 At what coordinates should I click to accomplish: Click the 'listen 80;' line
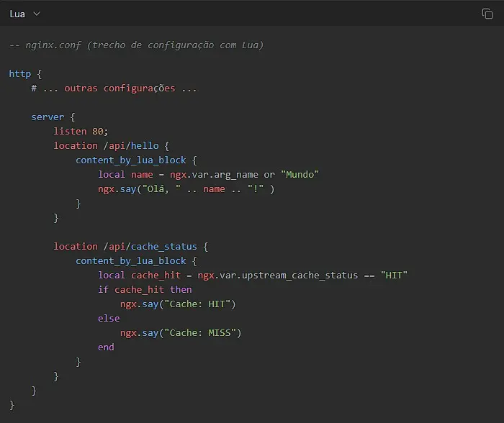(81, 132)
